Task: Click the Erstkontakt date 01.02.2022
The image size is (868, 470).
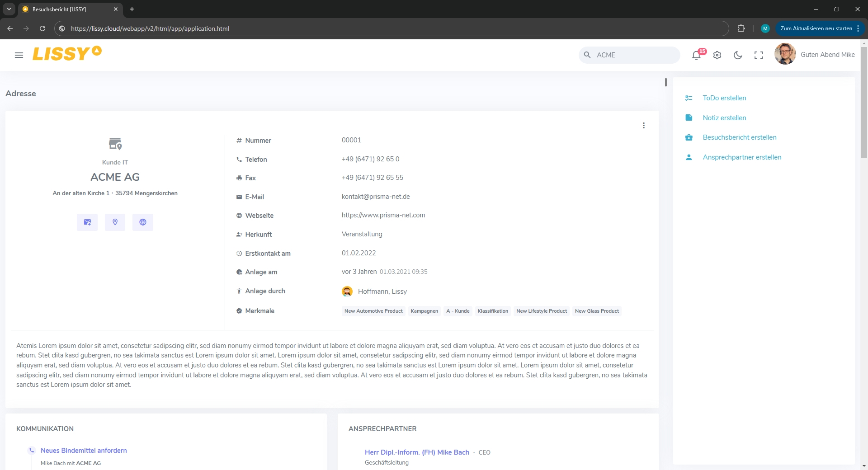Action: coord(359,253)
